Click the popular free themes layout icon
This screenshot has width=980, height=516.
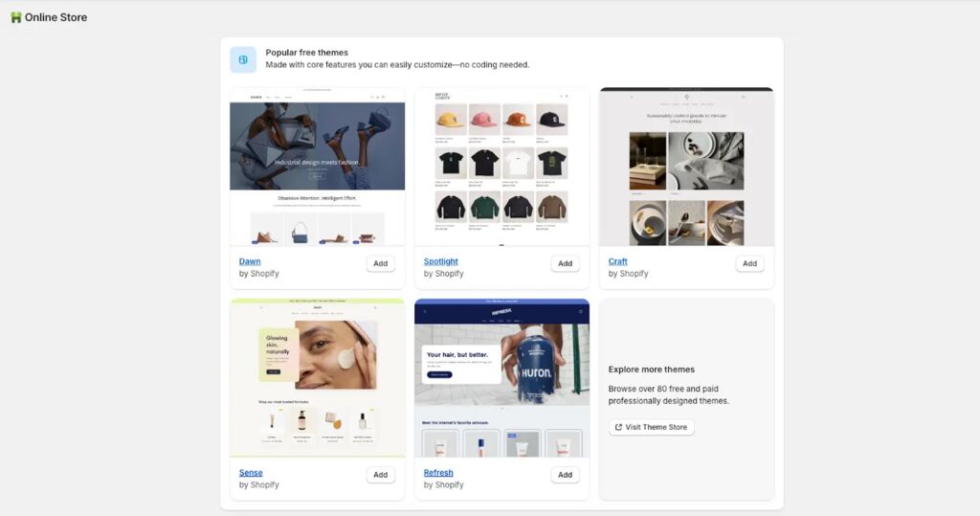pos(243,59)
